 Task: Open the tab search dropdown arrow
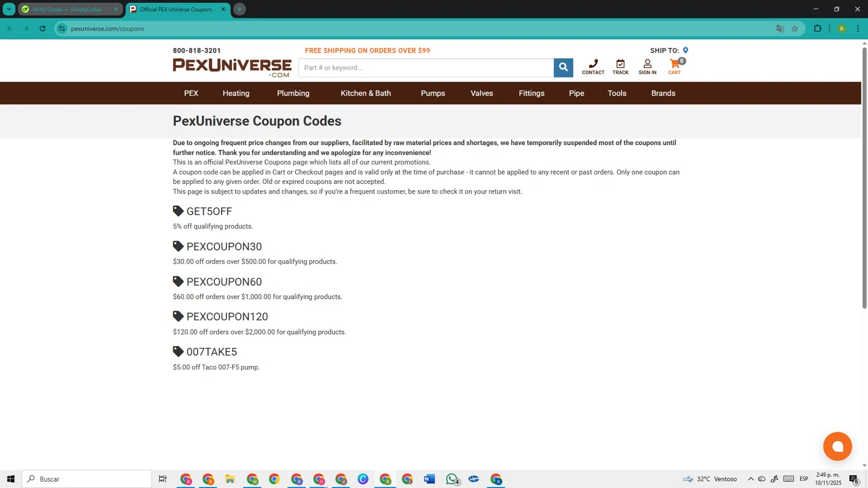coord(9,9)
